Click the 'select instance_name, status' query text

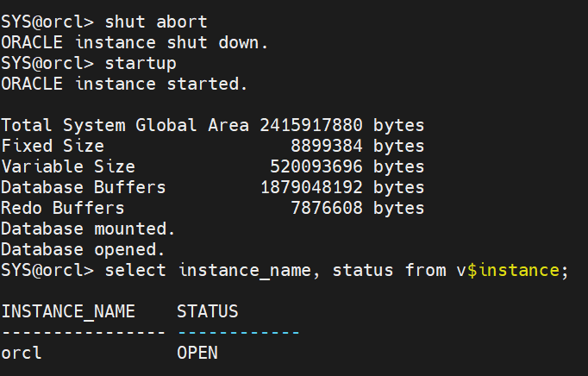[x=249, y=271]
